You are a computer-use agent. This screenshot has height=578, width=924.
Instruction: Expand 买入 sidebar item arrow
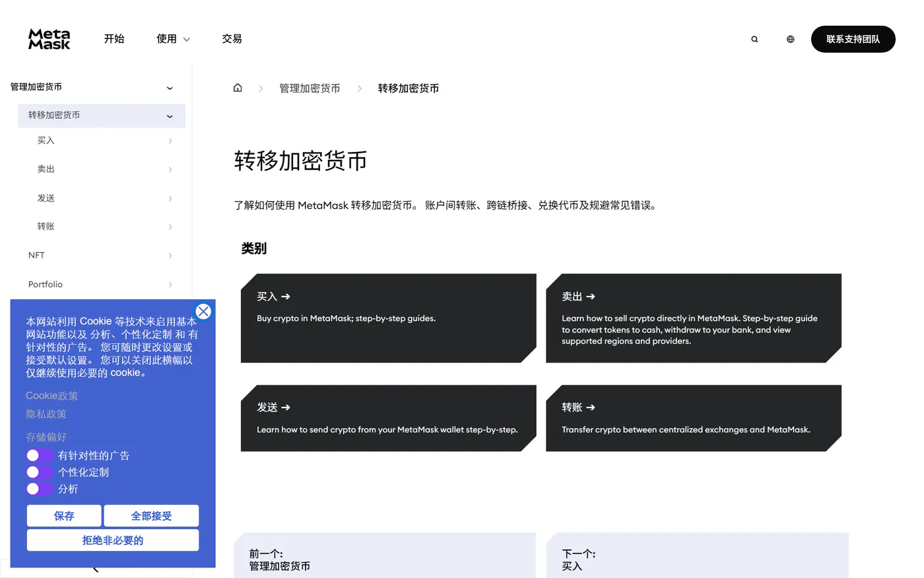170,141
